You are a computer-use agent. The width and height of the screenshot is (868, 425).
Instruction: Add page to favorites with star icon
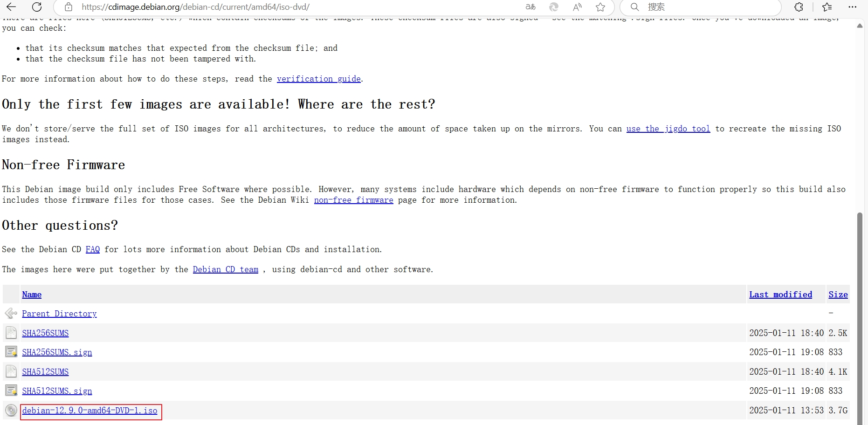pos(600,7)
